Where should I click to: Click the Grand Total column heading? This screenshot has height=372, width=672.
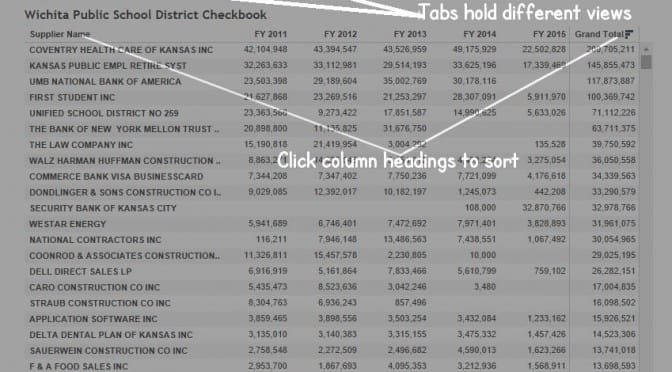(599, 34)
